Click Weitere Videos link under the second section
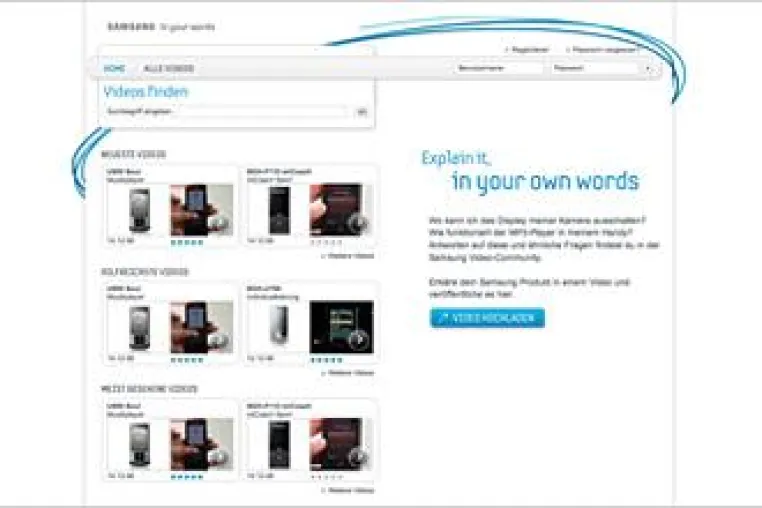 point(348,373)
